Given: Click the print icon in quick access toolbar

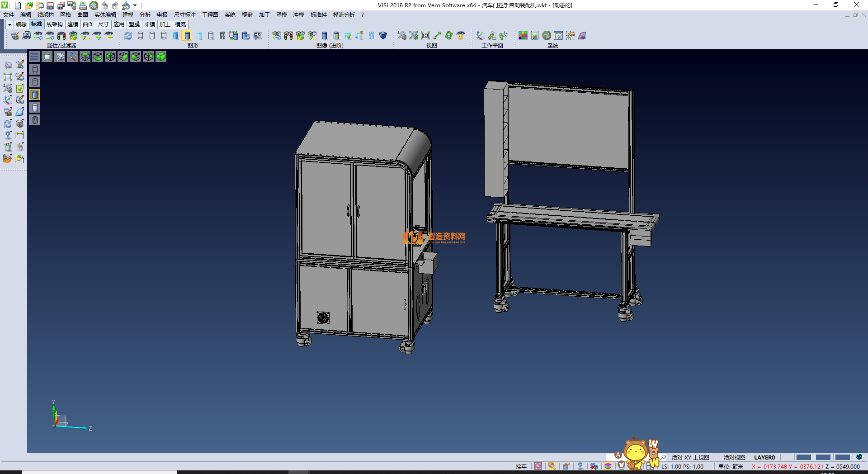Looking at the screenshot, I should point(83,5).
